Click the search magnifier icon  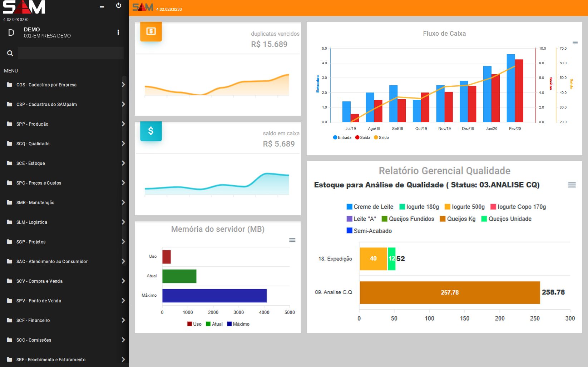[x=10, y=53]
